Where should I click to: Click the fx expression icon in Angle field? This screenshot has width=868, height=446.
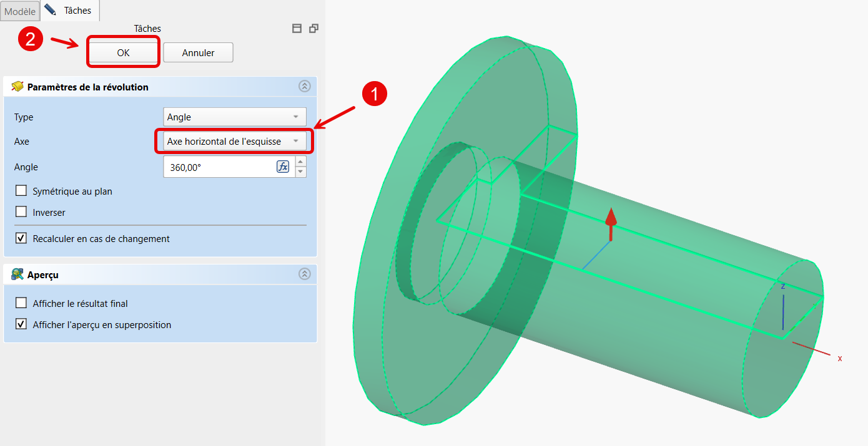coord(283,167)
